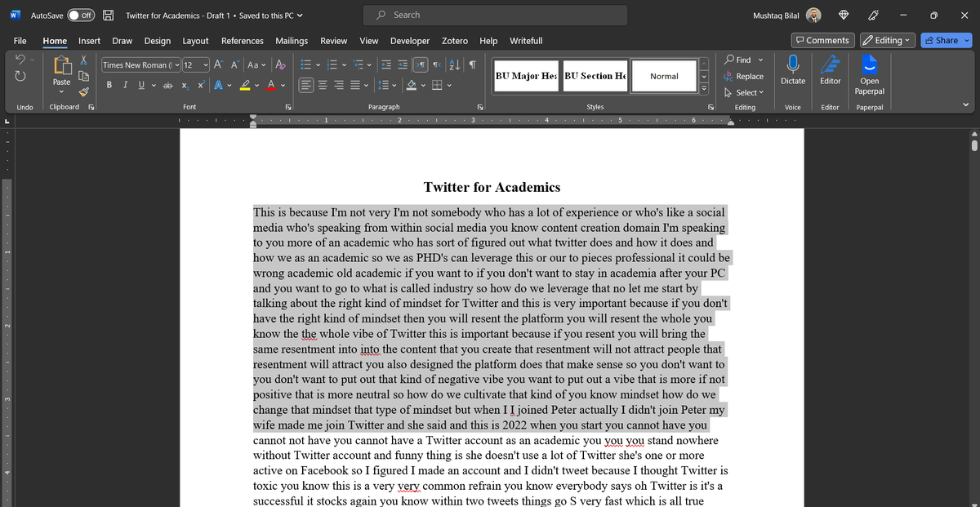Click the Share button
The height and width of the screenshot is (507, 980).
click(941, 40)
